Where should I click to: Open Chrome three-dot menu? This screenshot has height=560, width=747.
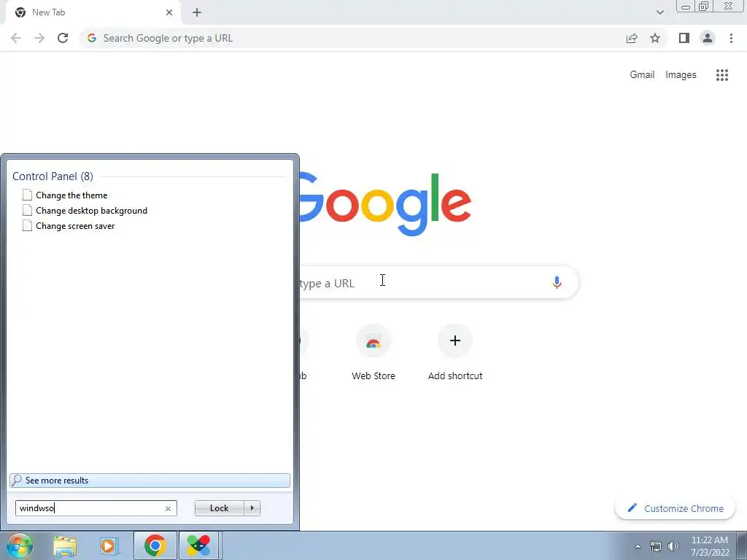731,38
